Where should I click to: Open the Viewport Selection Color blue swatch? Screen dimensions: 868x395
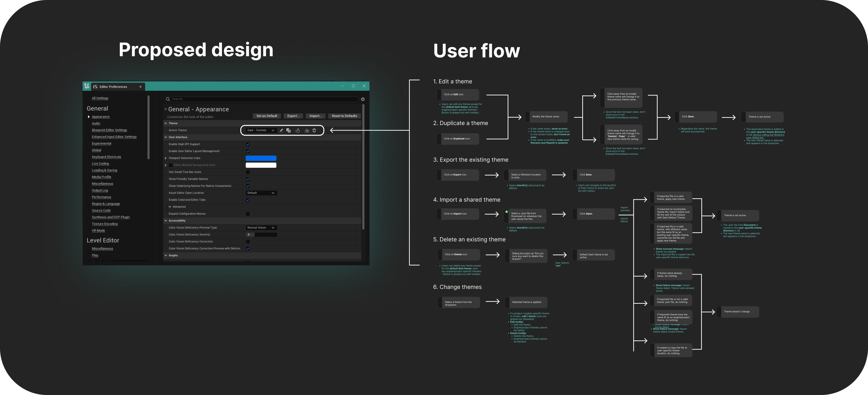[261, 158]
